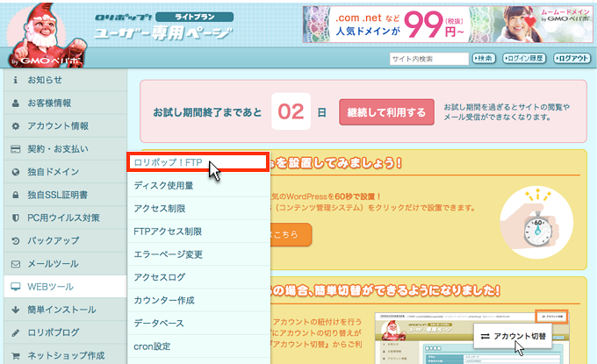Click the globe icon beside 独自ドメイン
This screenshot has height=364, width=597.
pyautogui.click(x=15, y=172)
